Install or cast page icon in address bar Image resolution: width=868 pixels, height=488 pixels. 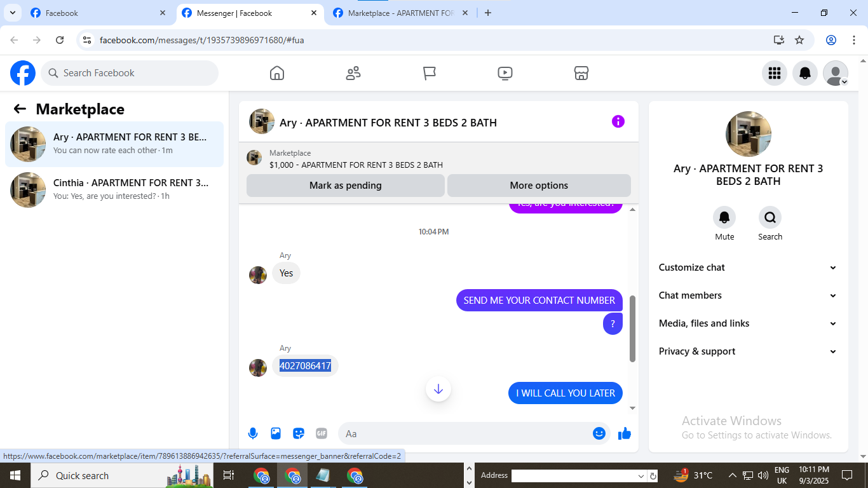(779, 40)
